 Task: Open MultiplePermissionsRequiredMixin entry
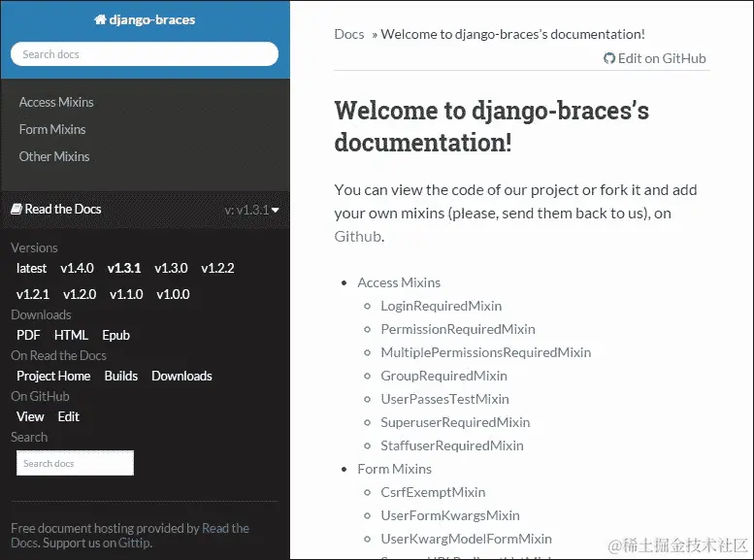[x=485, y=352]
